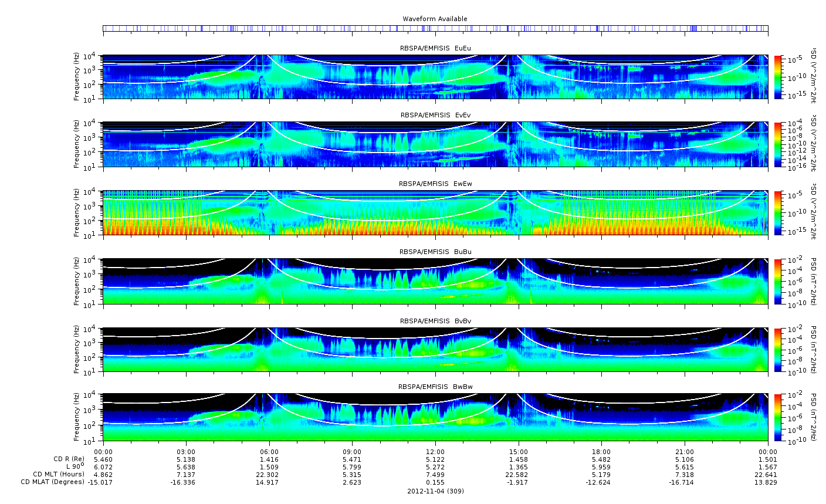The height and width of the screenshot is (504, 826).
Task: Click the CD R value "5.122"
Action: [x=435, y=459]
